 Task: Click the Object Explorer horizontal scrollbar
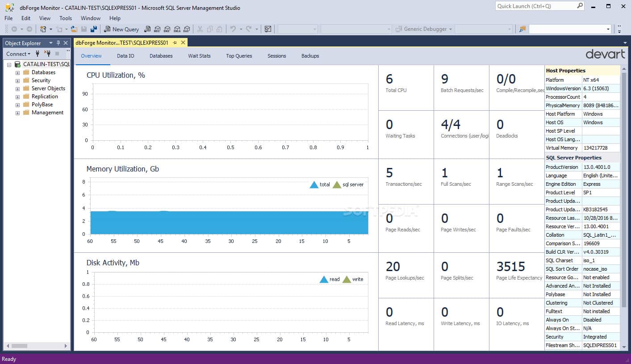pos(37,346)
